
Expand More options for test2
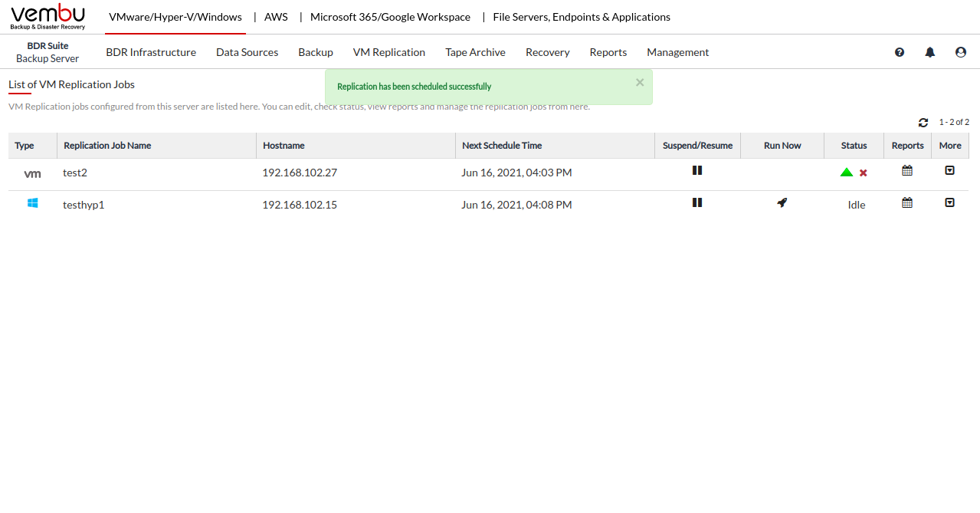coord(950,171)
